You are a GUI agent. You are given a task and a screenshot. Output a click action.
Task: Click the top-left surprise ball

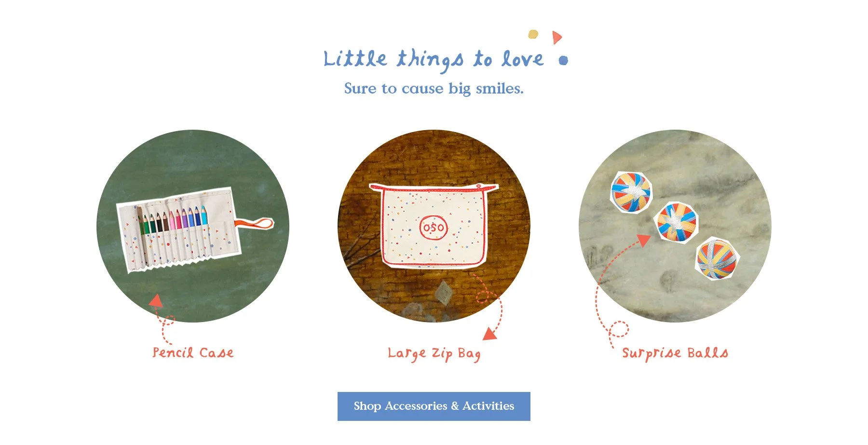tap(631, 191)
